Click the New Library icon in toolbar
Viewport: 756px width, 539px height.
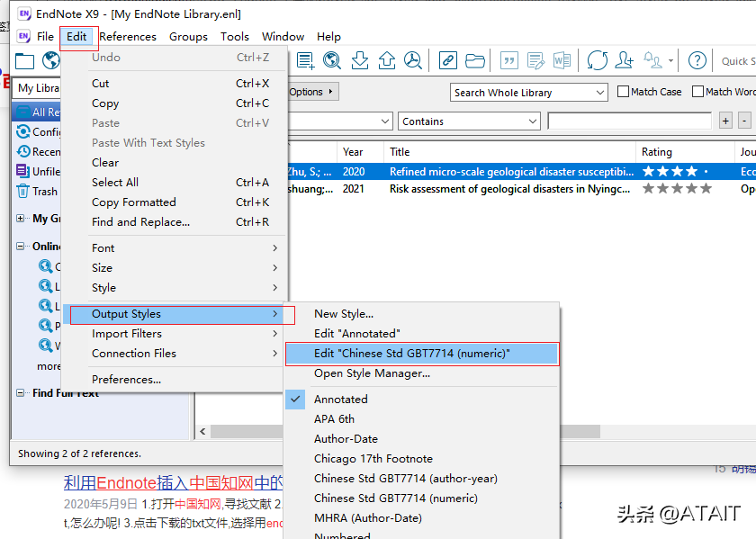24,61
